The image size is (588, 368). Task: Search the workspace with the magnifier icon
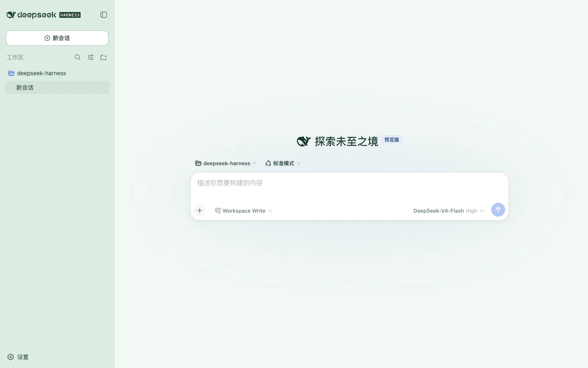click(x=78, y=57)
